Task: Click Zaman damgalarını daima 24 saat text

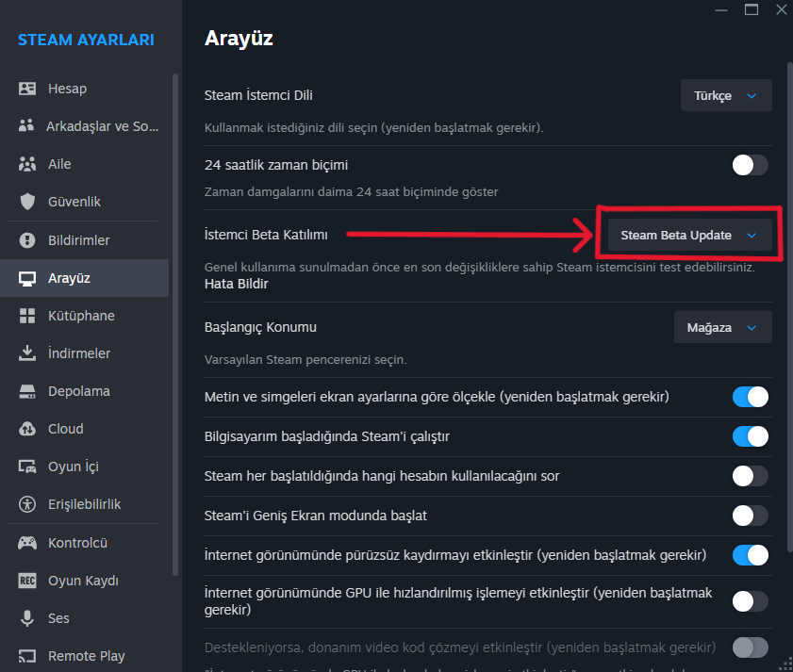Action: point(352,192)
